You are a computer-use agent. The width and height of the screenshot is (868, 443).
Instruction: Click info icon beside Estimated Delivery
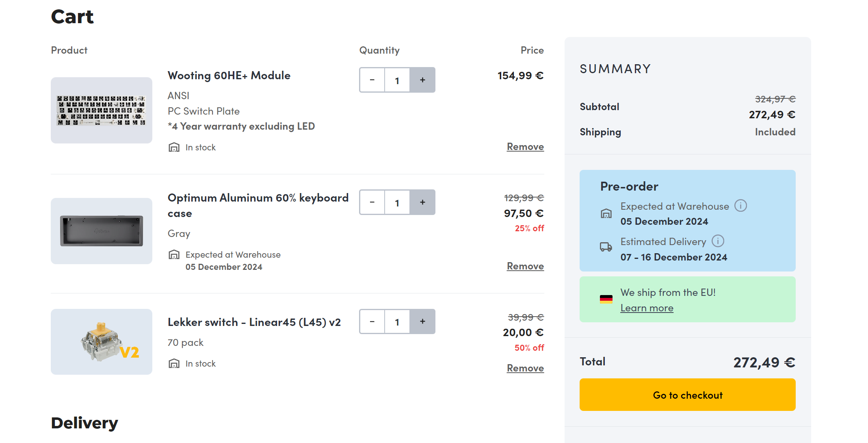[x=718, y=241]
